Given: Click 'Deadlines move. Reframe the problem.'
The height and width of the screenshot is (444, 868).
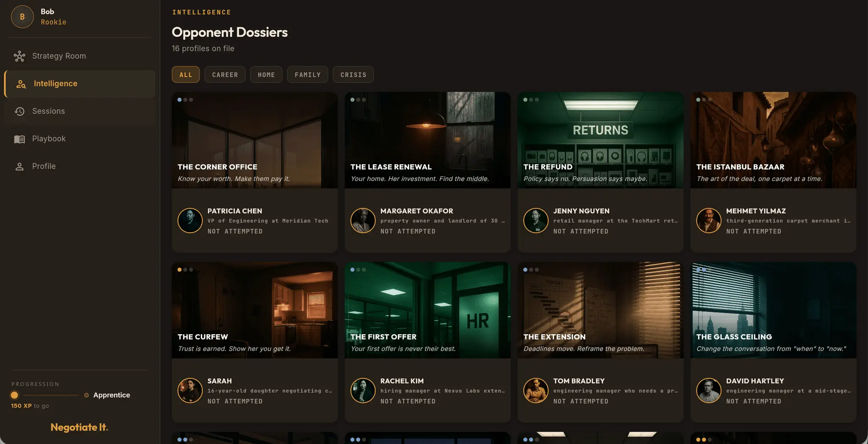Looking at the screenshot, I should (x=584, y=349).
